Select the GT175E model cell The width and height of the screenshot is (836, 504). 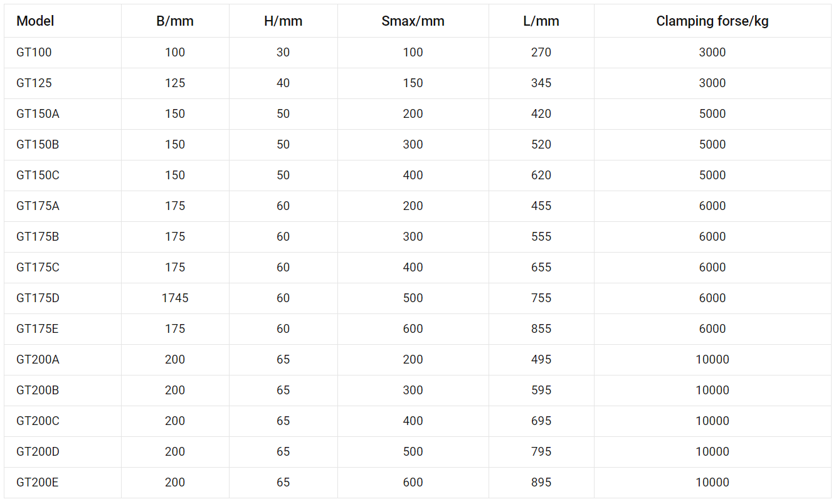pos(37,328)
